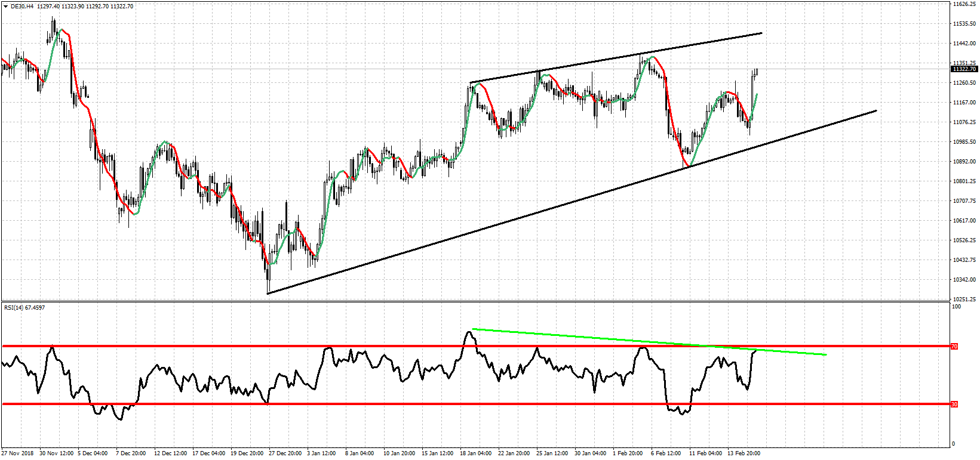This screenshot has height=460, width=980.
Task: Click the 30 Nov 12:00 time label
Action: 57,453
